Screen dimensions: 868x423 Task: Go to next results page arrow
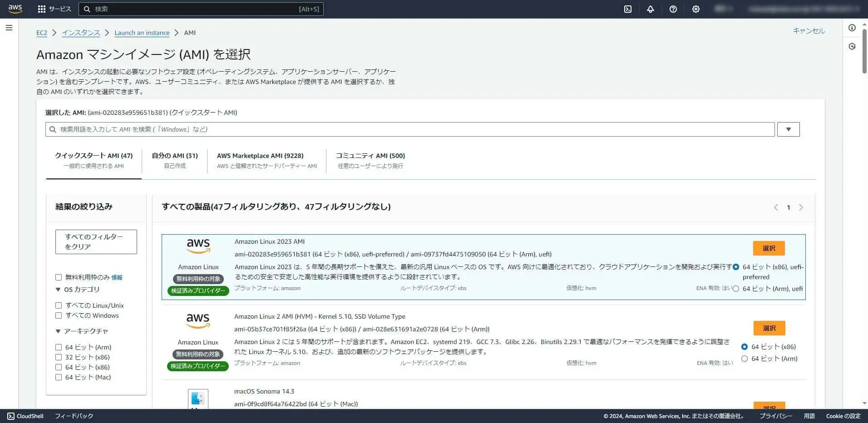pyautogui.click(x=801, y=207)
